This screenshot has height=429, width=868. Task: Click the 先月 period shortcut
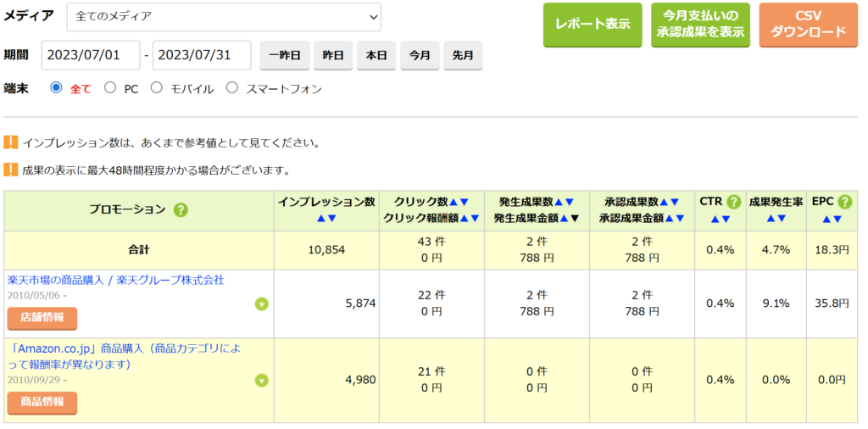[463, 55]
